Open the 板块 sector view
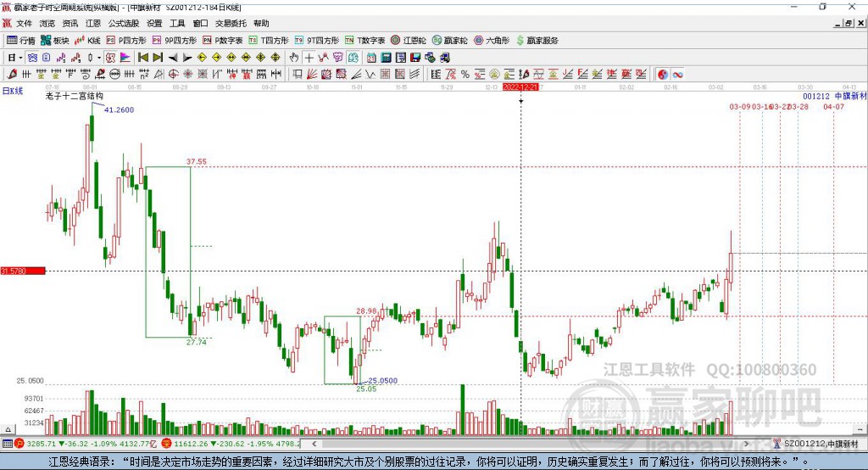Screen dimensions: 868x470 point(55,41)
